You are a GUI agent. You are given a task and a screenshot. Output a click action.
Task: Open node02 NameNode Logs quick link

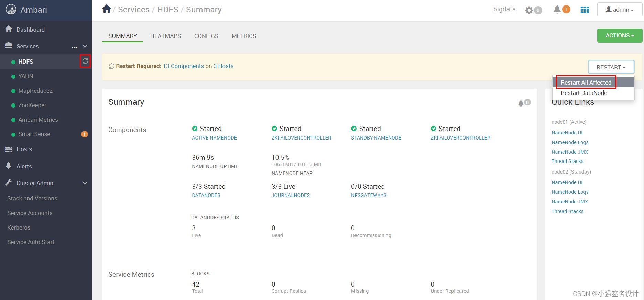pyautogui.click(x=570, y=192)
